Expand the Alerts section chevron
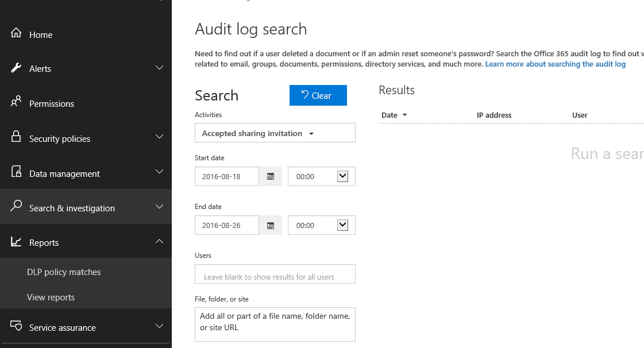Image resolution: width=644 pixels, height=348 pixels. (x=159, y=67)
